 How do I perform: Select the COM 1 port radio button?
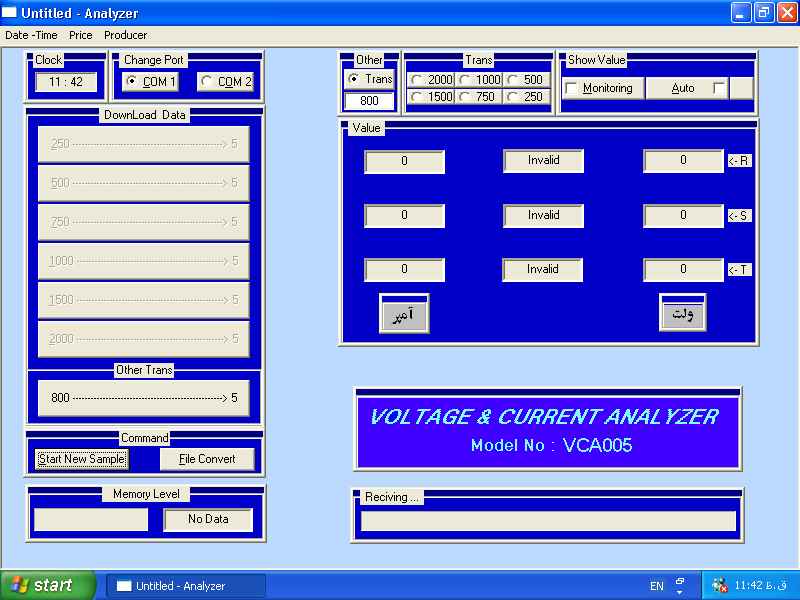coord(131,81)
